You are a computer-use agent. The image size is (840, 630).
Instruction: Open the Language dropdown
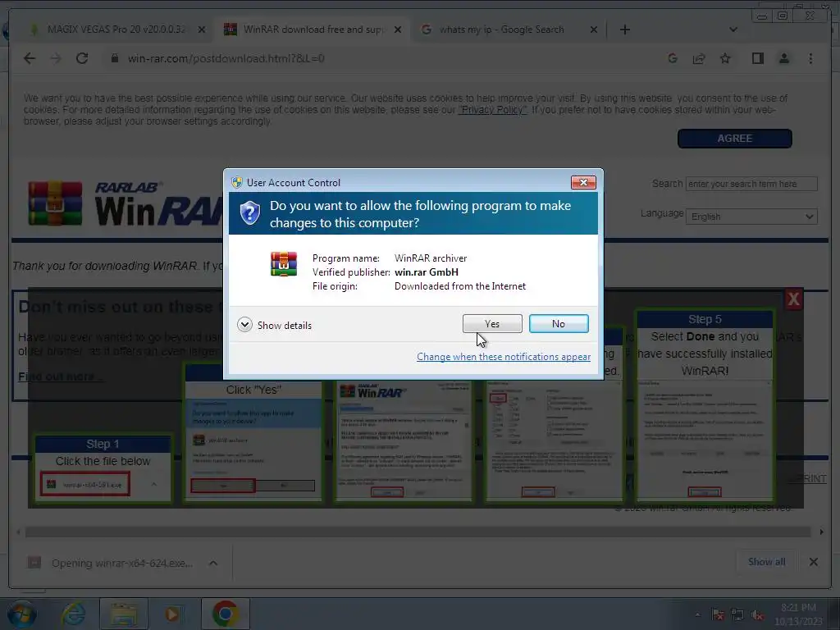[x=751, y=217]
